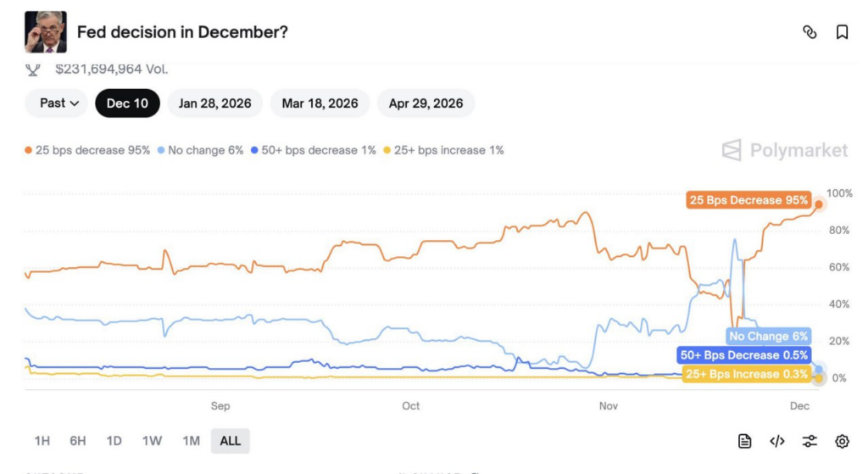Set chart range to 1W

(x=152, y=441)
